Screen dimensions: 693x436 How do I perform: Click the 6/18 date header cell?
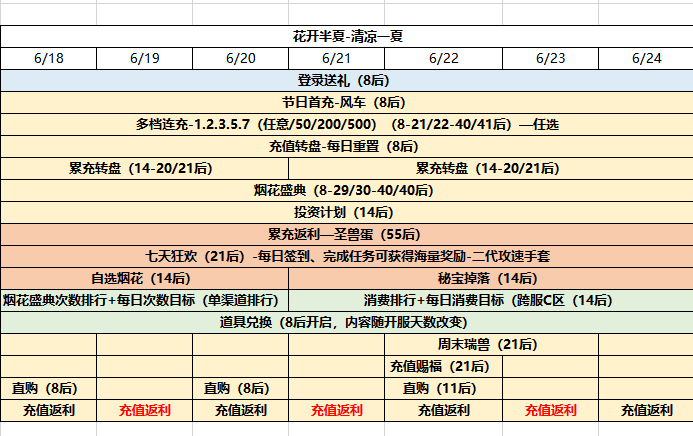coord(49,58)
